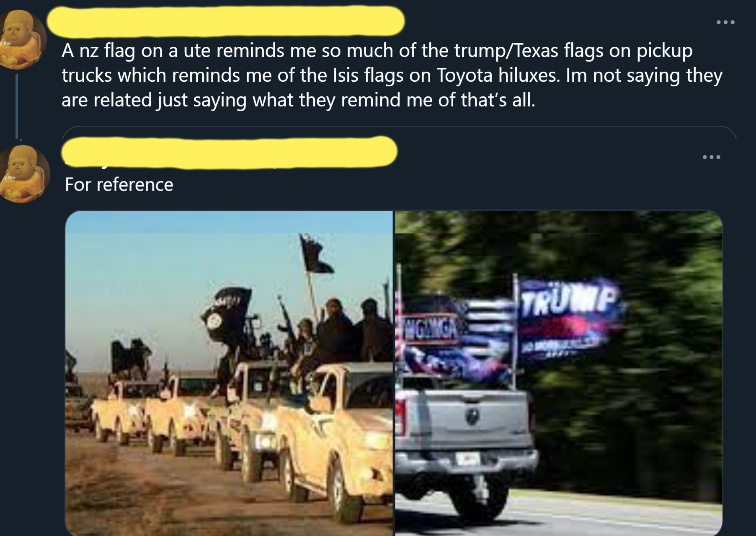Viewport: 756px width, 536px height.
Task: Open the first tweet's three-dot menu
Action: (725, 22)
